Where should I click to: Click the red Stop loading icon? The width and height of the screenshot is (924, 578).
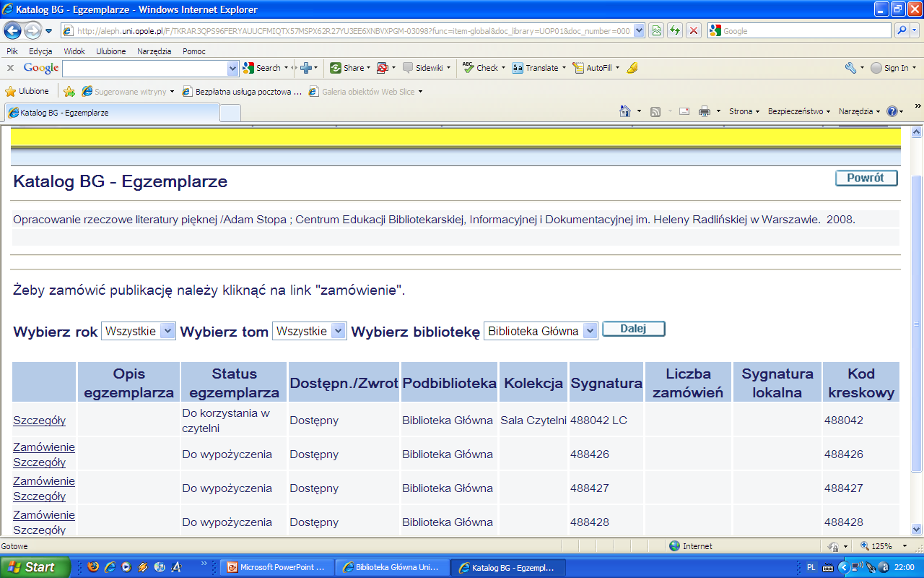click(693, 30)
